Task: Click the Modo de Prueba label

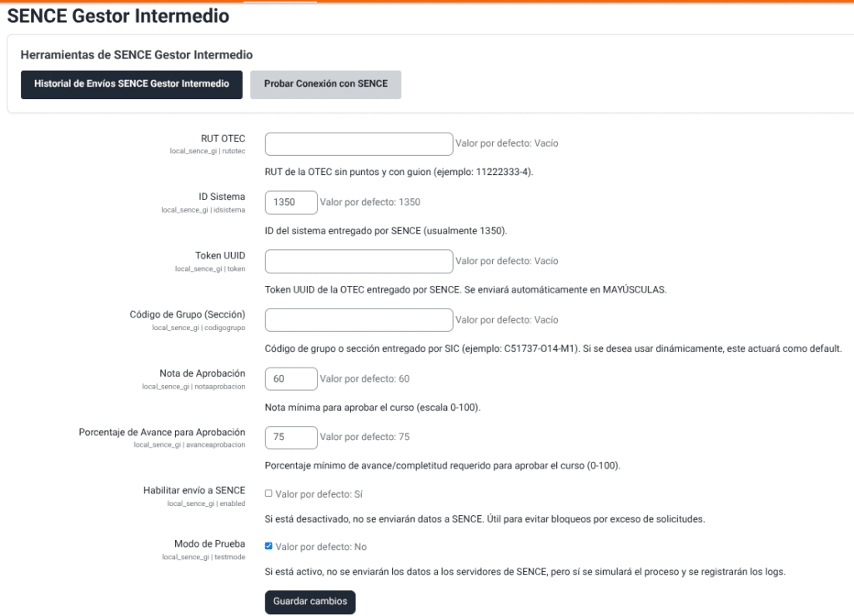Action: (x=209, y=543)
